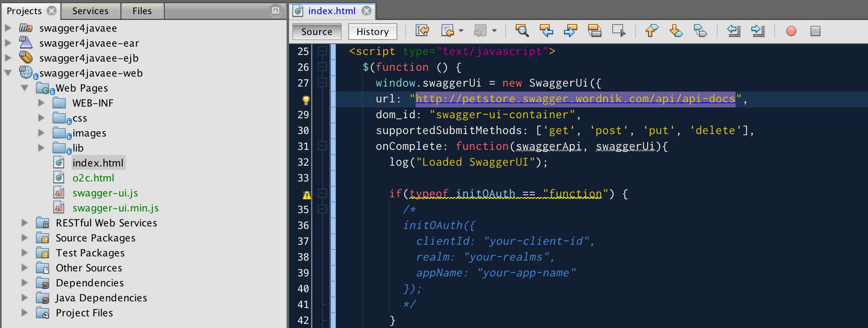Screen dimensions: 868x328
Task: Click the swagger4javaee project icon
Action: [25, 28]
